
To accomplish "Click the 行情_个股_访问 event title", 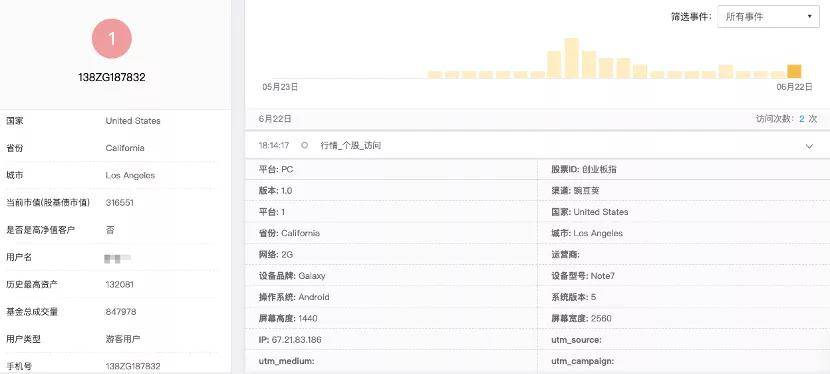I will pyautogui.click(x=350, y=145).
